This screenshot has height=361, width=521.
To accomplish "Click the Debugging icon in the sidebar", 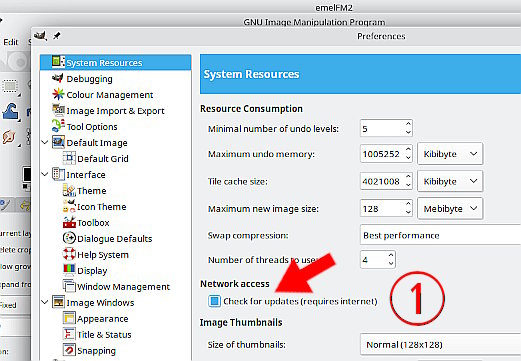I will pos(58,78).
